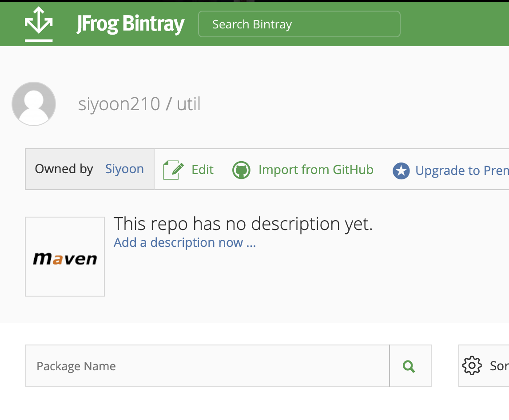The height and width of the screenshot is (420, 509).
Task: Click the Edit pencil icon
Action: click(x=173, y=170)
